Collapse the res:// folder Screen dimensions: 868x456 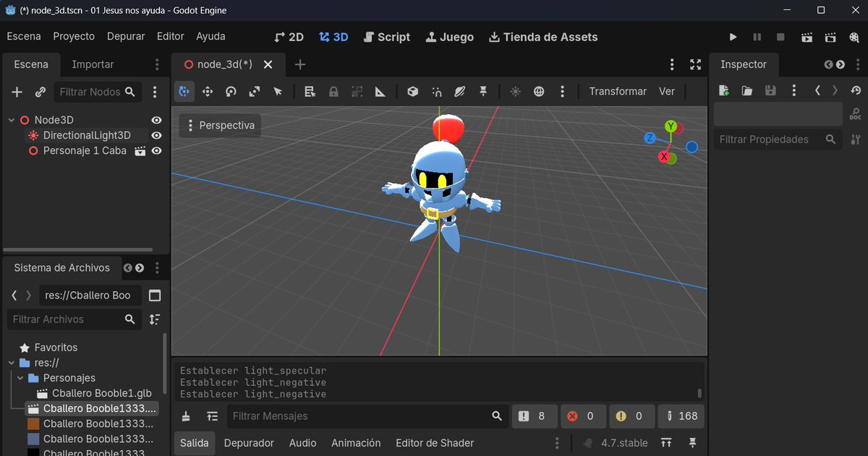click(12, 363)
